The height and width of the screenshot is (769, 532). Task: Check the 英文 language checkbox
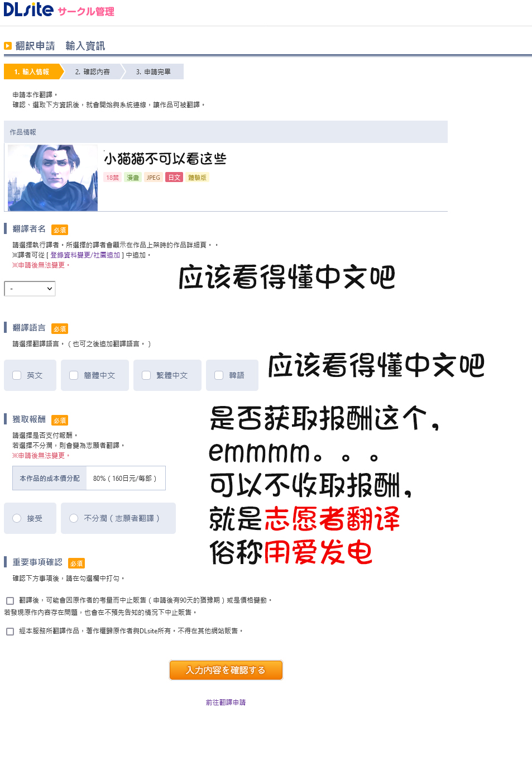click(x=17, y=375)
